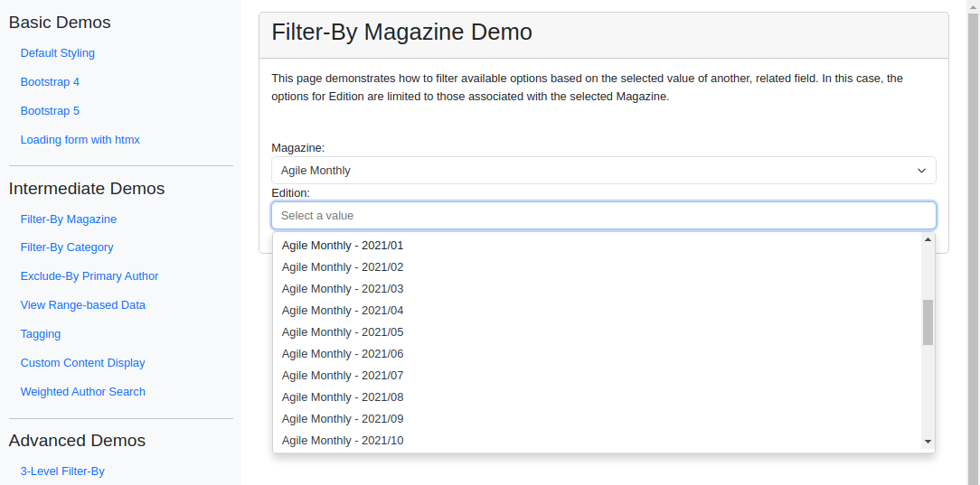The height and width of the screenshot is (485, 980).
Task: Click the Filter-By Magazine Demo heading
Action: point(402,32)
